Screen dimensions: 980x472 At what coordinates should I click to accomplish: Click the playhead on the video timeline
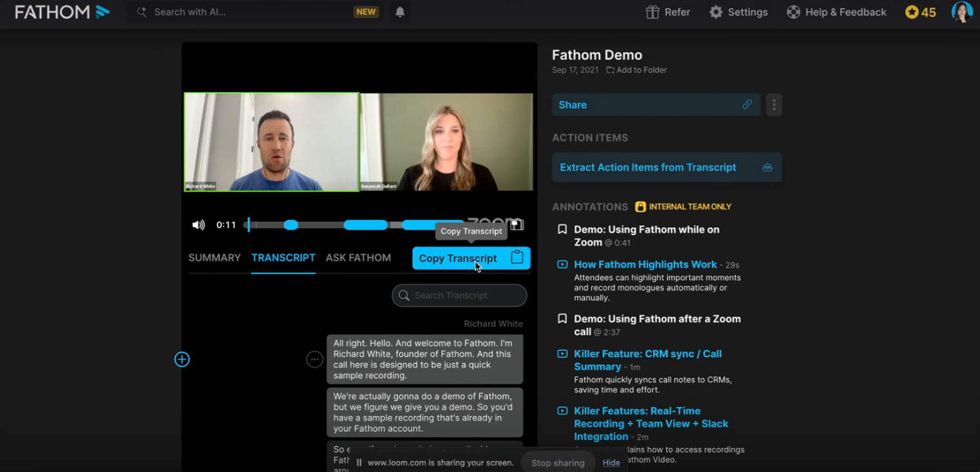click(x=249, y=225)
